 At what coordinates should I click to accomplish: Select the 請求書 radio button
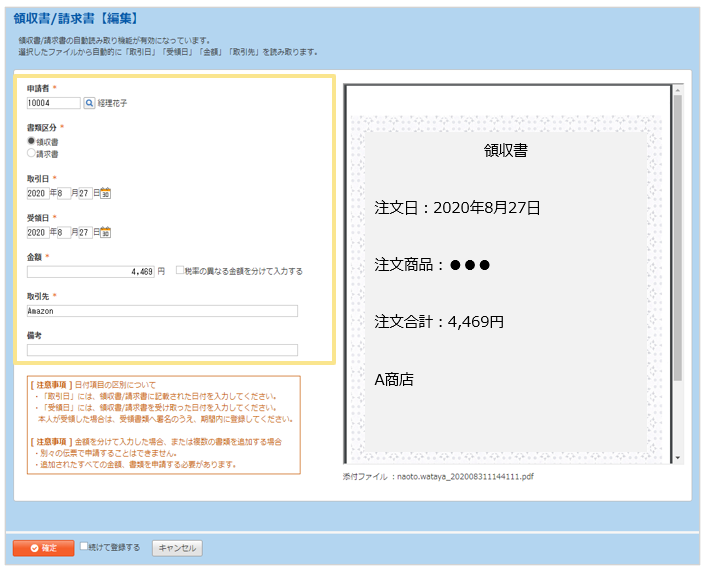(x=31, y=154)
